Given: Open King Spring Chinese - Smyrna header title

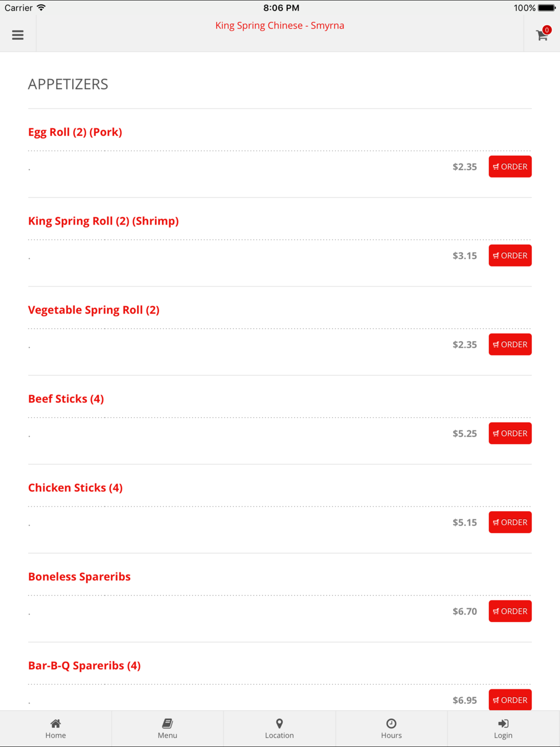Looking at the screenshot, I should point(279,26).
